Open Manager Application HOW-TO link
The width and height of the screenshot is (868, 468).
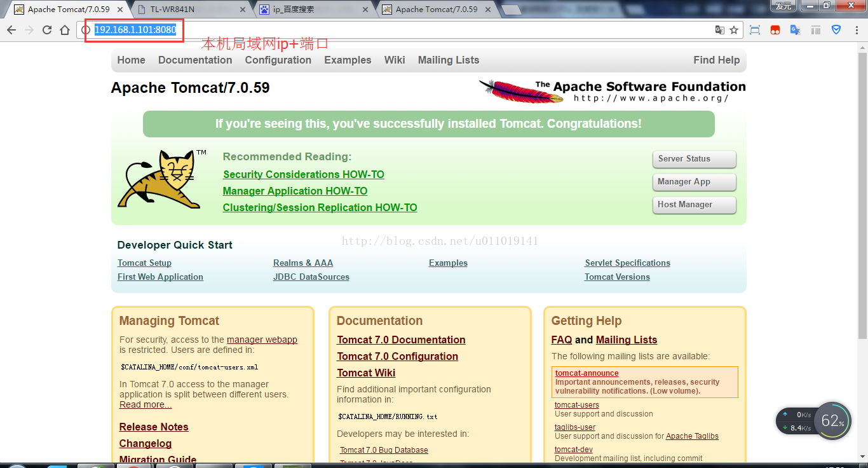pyautogui.click(x=295, y=191)
